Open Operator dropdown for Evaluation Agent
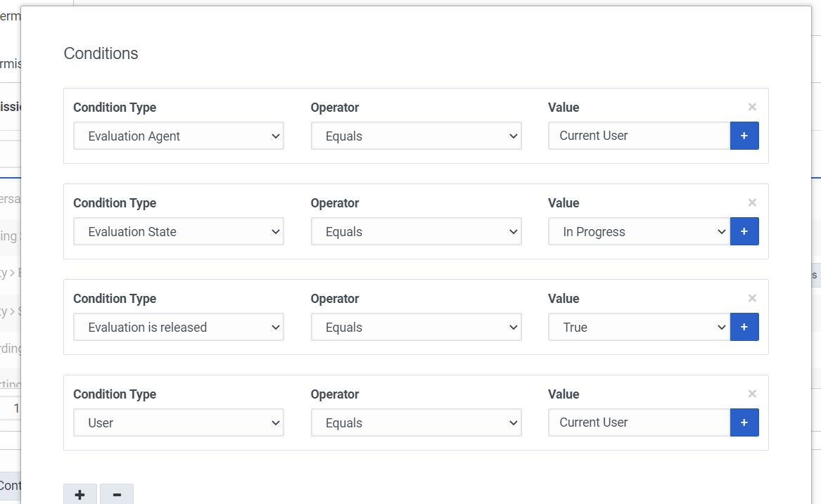Viewport: 821px width, 504px height. [416, 136]
